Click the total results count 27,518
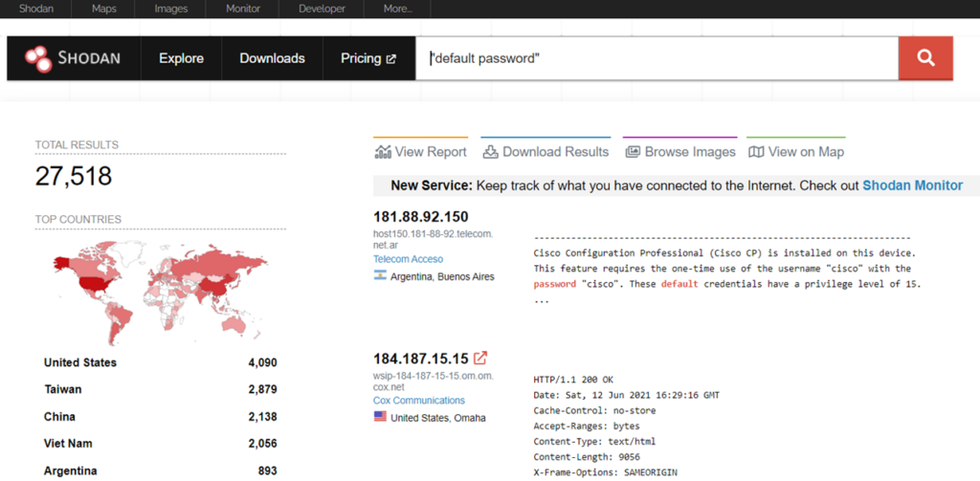 point(74,176)
